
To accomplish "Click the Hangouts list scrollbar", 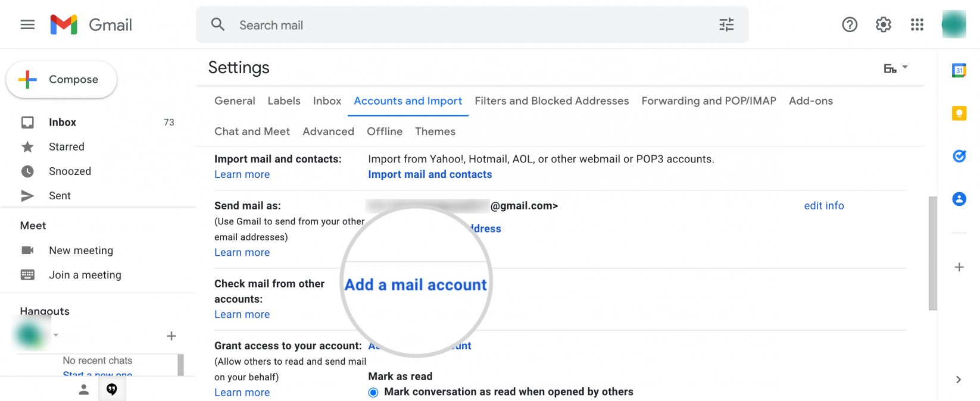I will (180, 365).
